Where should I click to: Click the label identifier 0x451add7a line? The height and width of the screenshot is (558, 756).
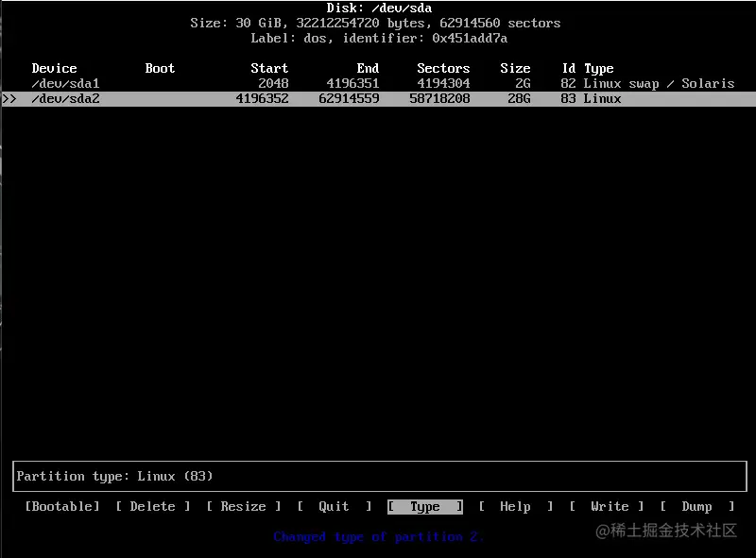point(379,38)
